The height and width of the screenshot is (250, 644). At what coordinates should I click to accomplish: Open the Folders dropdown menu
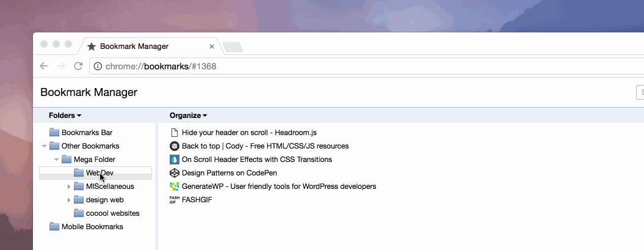tap(65, 116)
